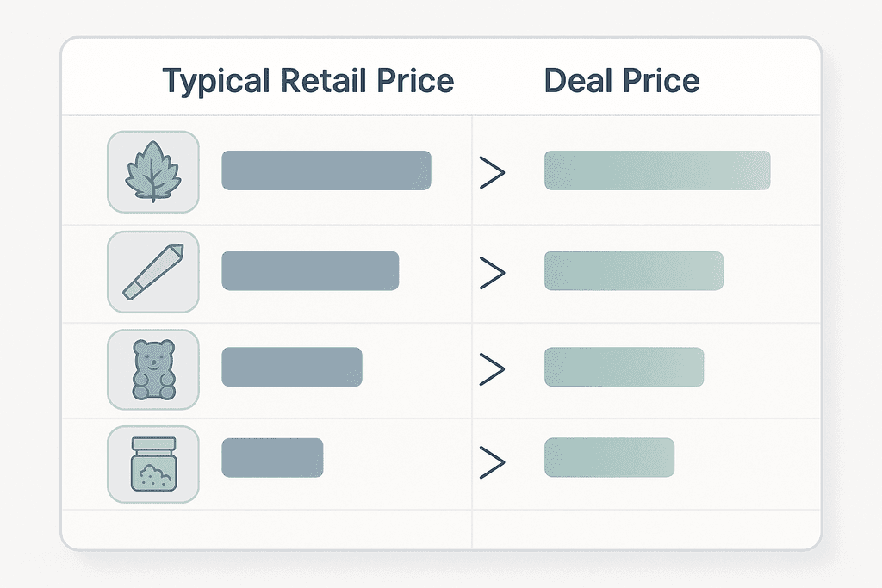
Task: Click the arrow in the joint row
Action: click(492, 272)
